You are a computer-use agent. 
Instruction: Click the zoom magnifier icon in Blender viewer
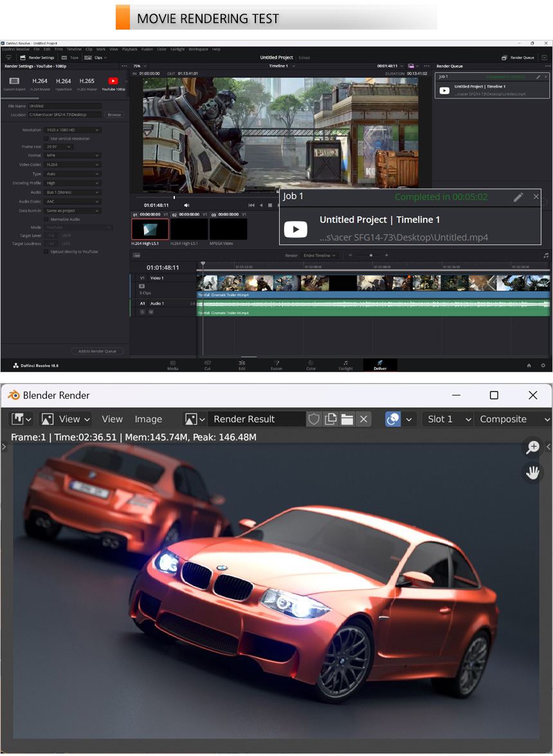pyautogui.click(x=532, y=447)
